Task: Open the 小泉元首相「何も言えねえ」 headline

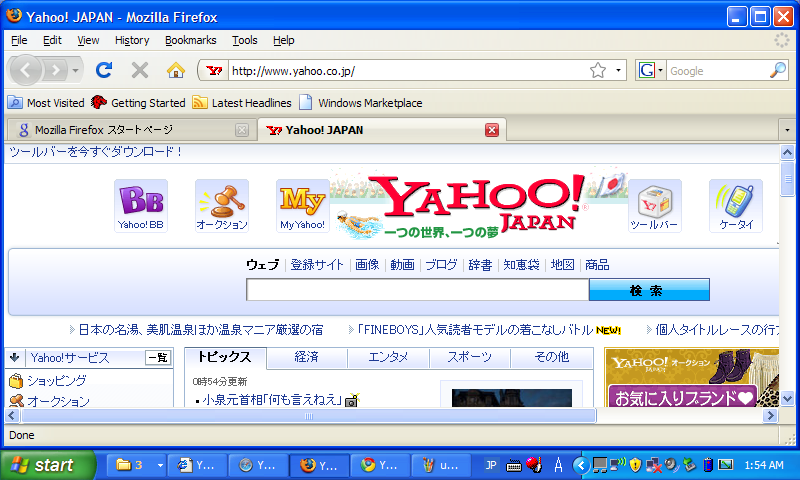Action: [272, 400]
